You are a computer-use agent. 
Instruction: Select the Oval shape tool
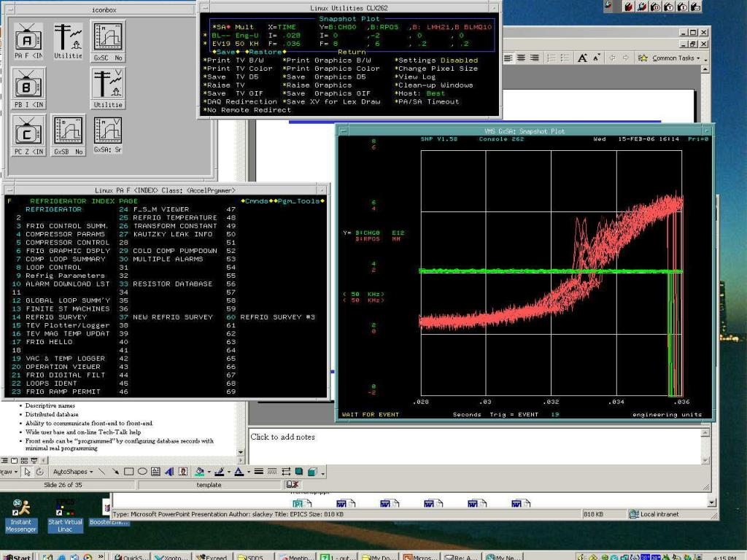142,472
